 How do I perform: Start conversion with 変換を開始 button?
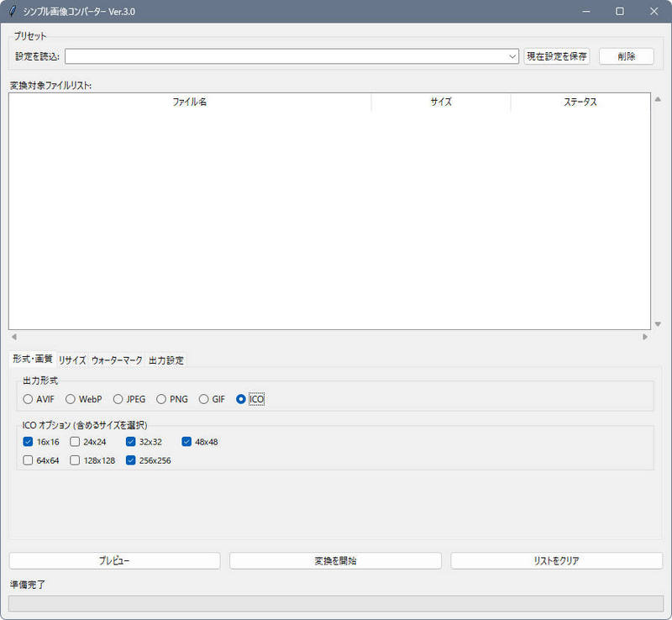pos(335,560)
